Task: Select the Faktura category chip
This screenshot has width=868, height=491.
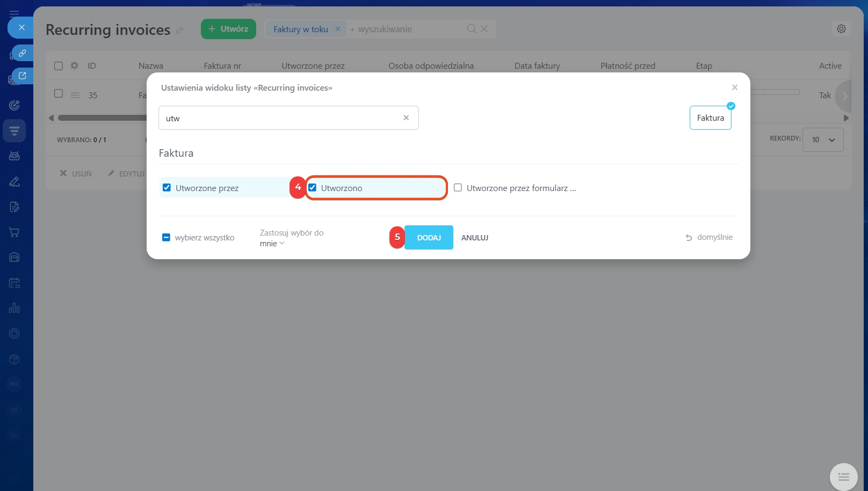Action: pos(710,118)
